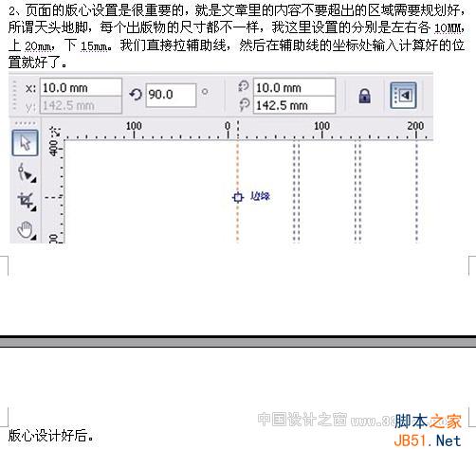
Task: Select the Pan hand tool
Action: (27, 230)
